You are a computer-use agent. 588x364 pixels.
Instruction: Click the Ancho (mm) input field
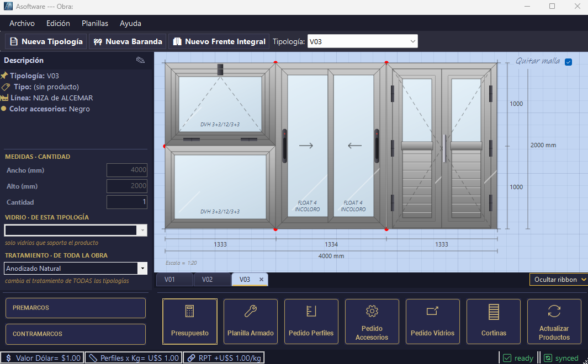tap(127, 170)
